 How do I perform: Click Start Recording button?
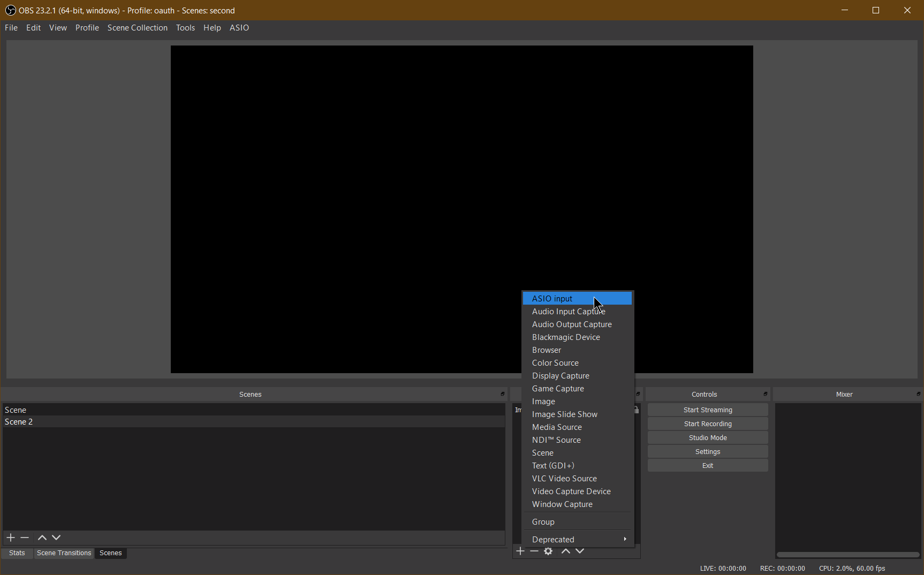pos(708,424)
